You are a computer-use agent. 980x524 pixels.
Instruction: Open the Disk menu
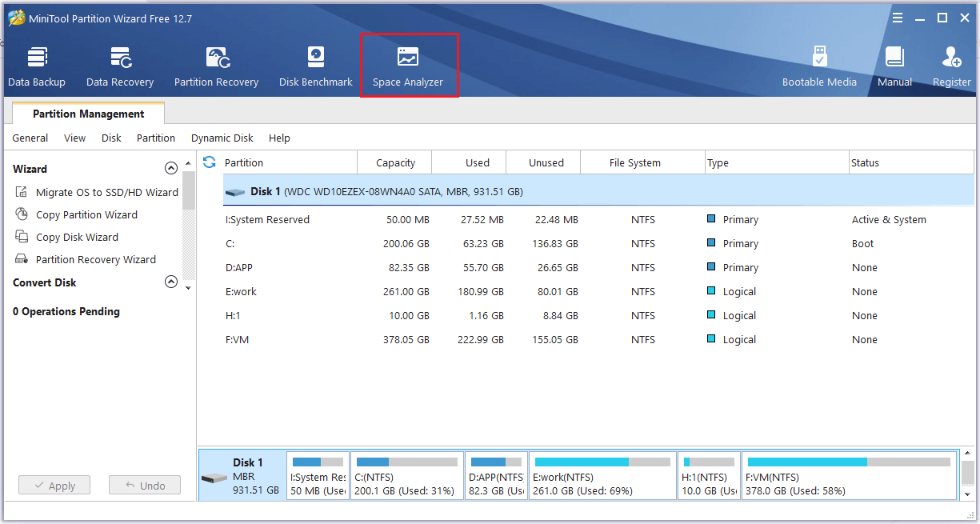point(111,138)
